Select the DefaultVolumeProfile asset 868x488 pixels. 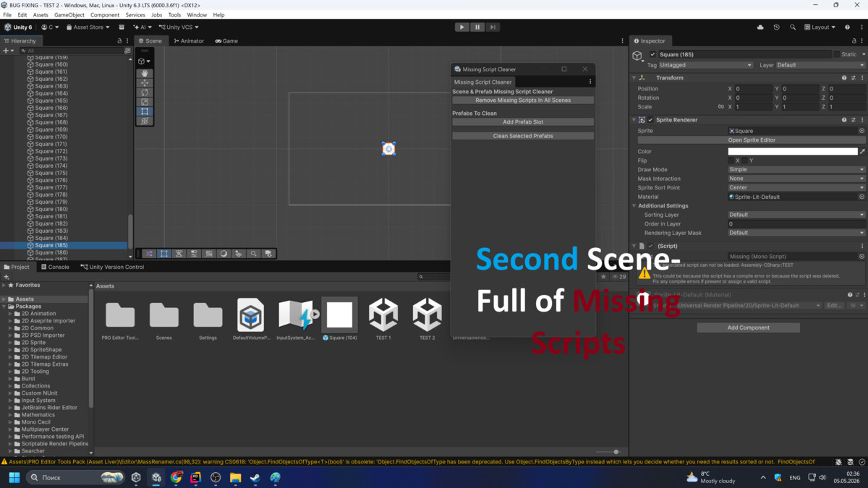pos(251,319)
